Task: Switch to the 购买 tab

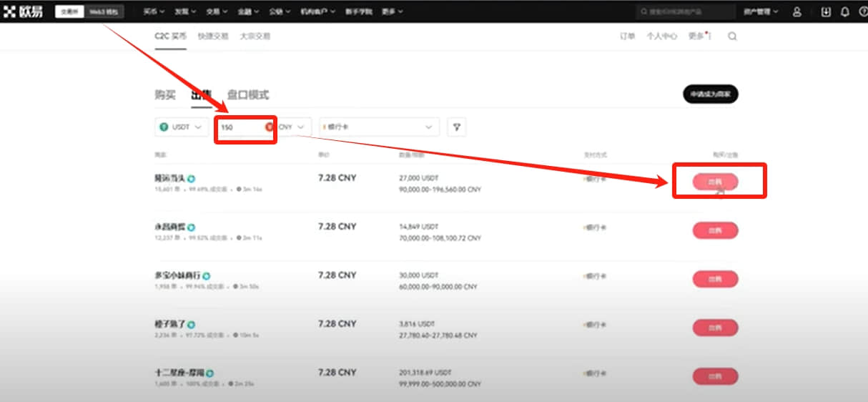Action: (165, 94)
